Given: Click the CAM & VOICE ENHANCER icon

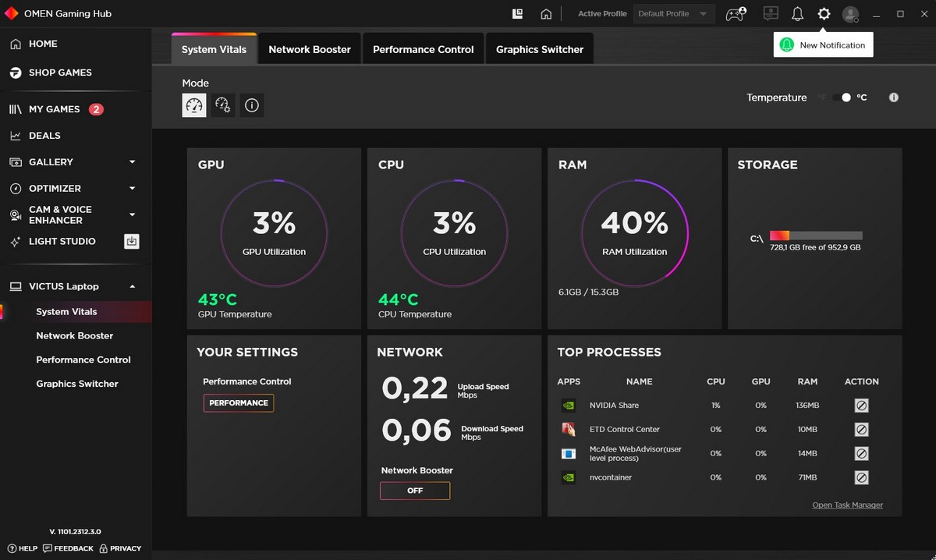Looking at the screenshot, I should (15, 214).
